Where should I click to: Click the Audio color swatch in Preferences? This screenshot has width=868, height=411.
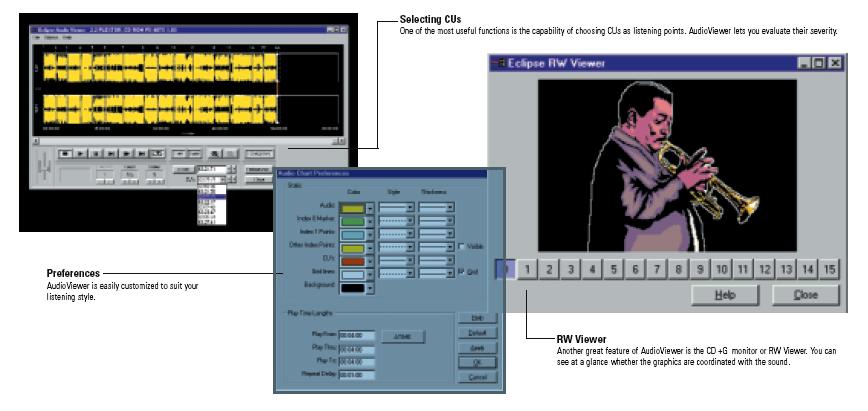pyautogui.click(x=353, y=208)
